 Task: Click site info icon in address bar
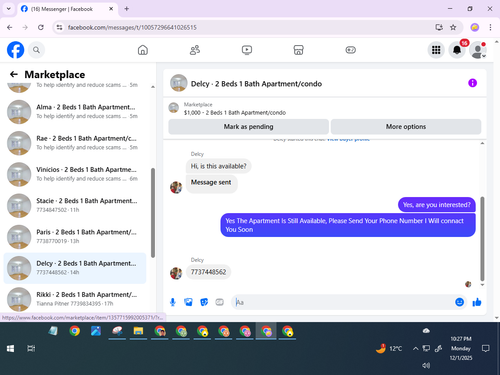pos(59,27)
